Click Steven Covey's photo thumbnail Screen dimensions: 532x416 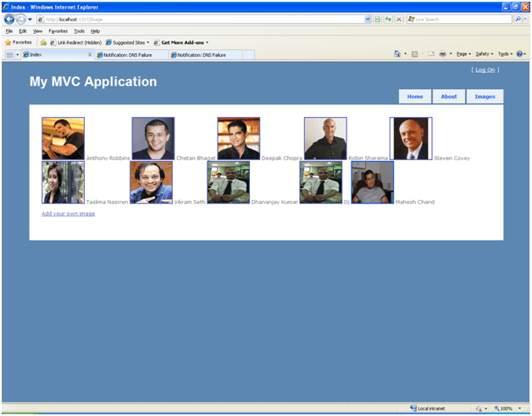click(411, 138)
